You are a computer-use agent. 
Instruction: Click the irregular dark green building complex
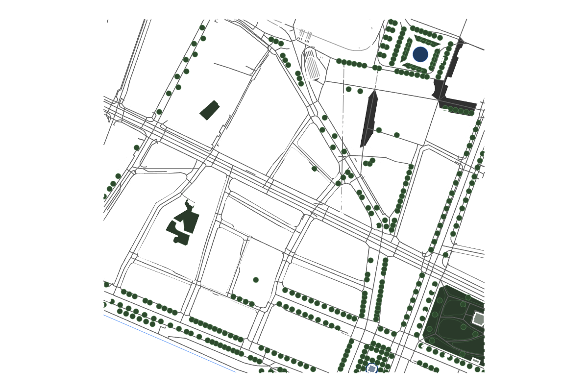182,222
